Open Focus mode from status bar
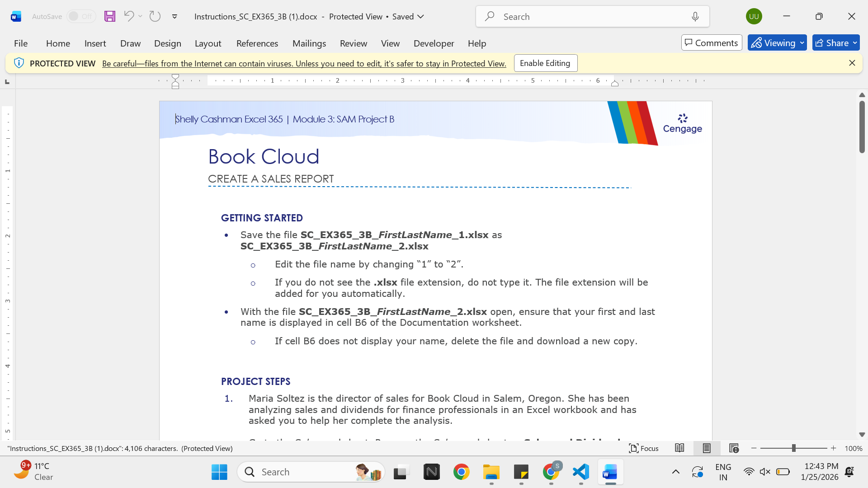Screen dimensions: 868x488 (x=644, y=448)
